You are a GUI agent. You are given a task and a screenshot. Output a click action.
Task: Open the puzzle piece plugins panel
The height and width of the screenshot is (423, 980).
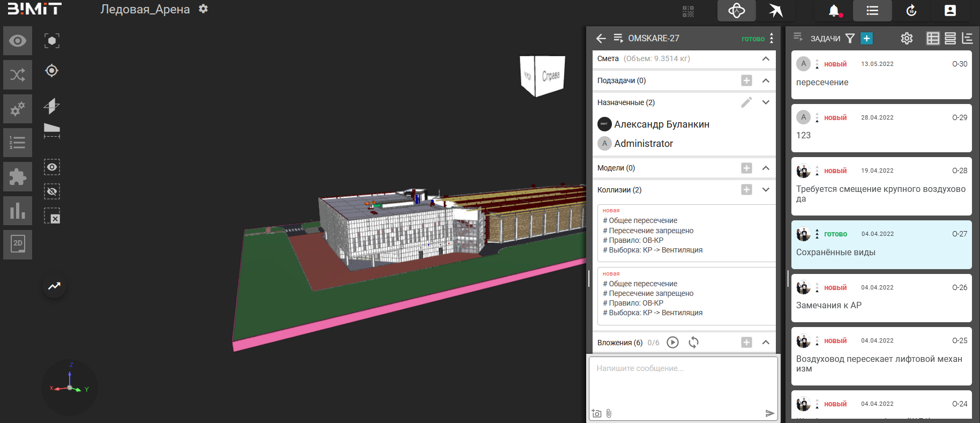coord(18,176)
